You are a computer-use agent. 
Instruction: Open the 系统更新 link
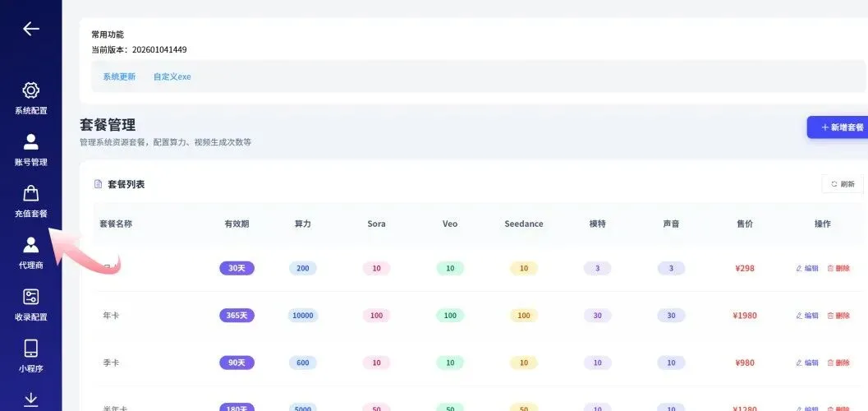point(119,76)
